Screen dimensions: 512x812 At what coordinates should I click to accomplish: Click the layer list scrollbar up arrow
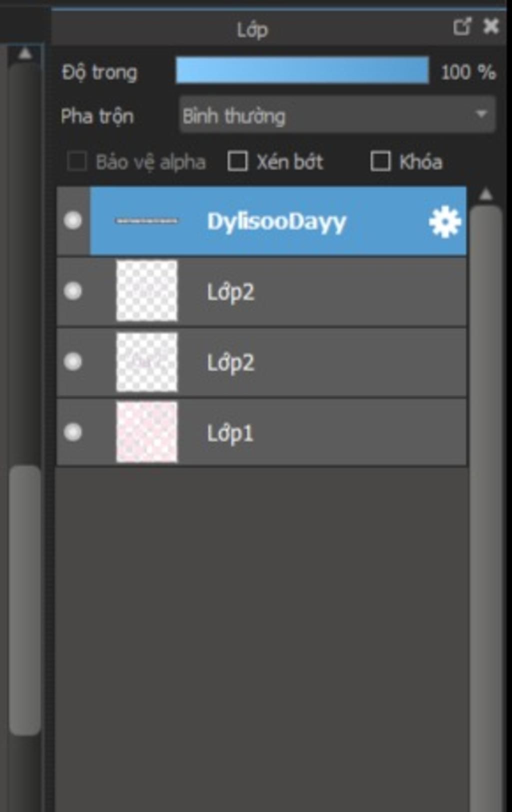tap(485, 194)
